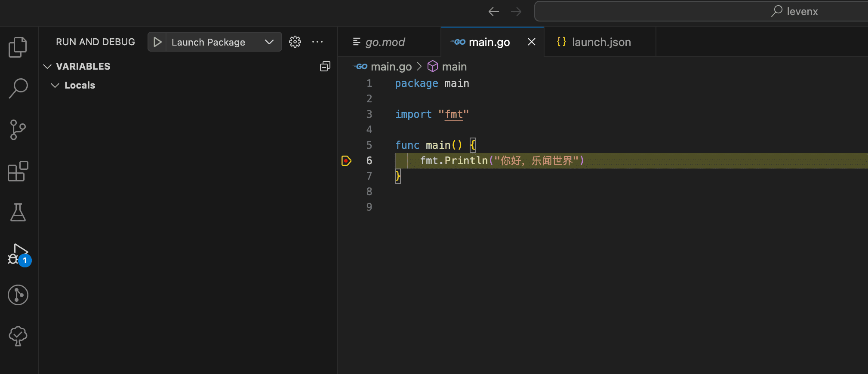Click line number 5 in the gutter
The height and width of the screenshot is (374, 868).
click(x=369, y=145)
